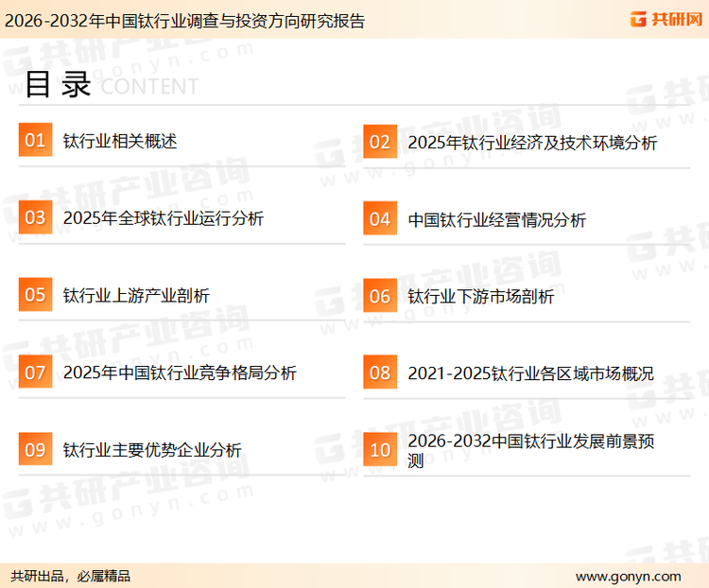Select the orange 02 number badge
The width and height of the screenshot is (709, 588).
(380, 142)
